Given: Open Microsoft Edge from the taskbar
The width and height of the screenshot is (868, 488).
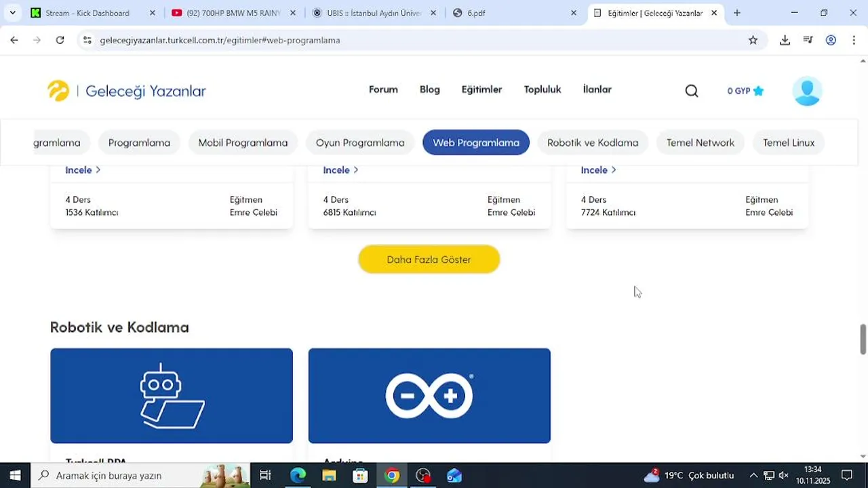Looking at the screenshot, I should click(x=298, y=476).
